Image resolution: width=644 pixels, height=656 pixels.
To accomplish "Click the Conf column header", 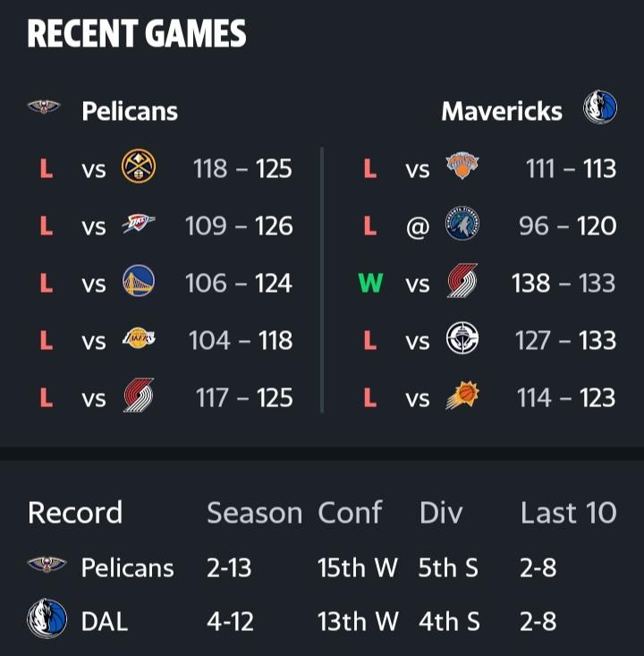I will 350,513.
